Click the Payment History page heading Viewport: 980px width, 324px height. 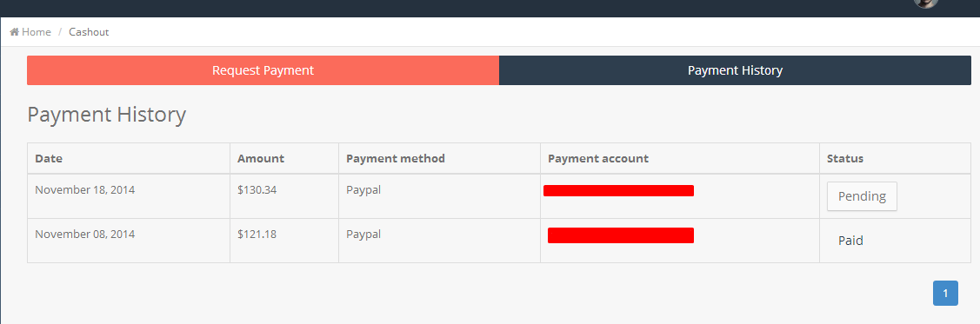(107, 115)
